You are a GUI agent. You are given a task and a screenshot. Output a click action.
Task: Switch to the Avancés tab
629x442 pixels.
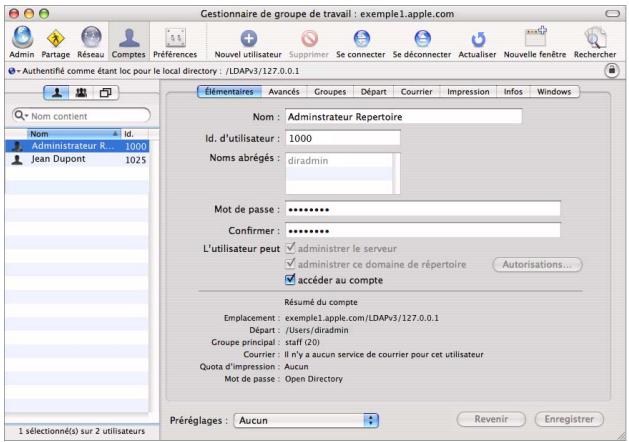(284, 91)
